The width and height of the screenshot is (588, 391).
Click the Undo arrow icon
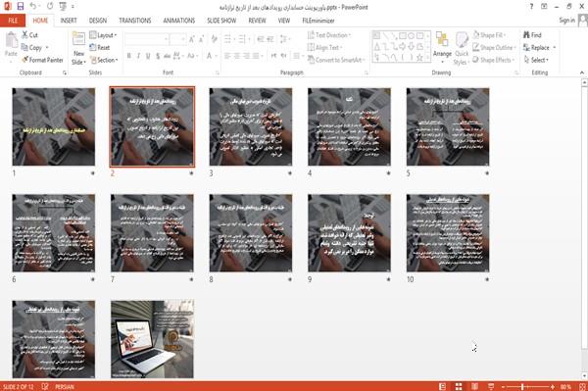[33, 7]
